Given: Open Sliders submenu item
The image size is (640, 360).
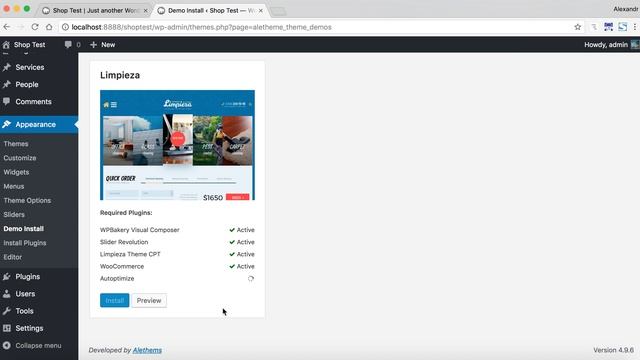Looking at the screenshot, I should click(14, 215).
